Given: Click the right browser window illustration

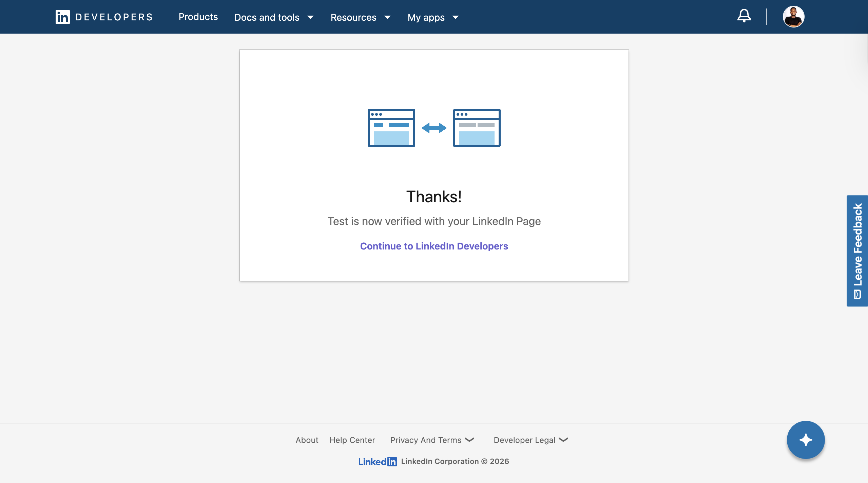Looking at the screenshot, I should [x=477, y=128].
